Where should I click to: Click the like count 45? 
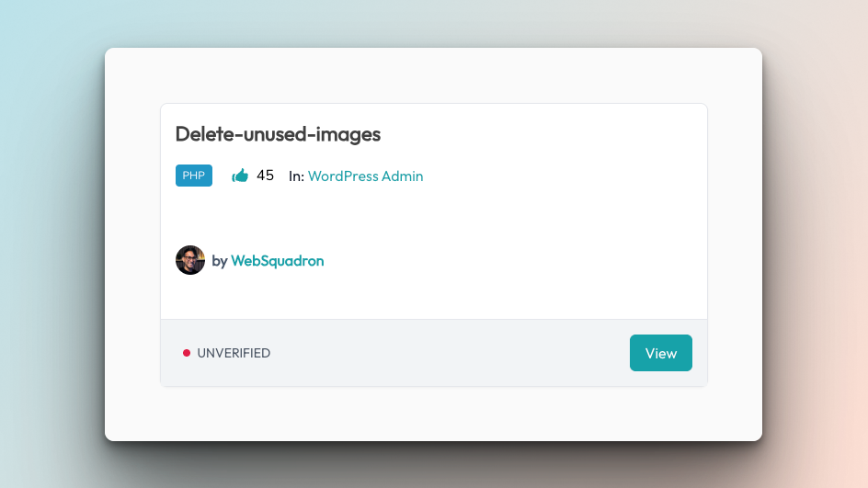click(x=265, y=176)
